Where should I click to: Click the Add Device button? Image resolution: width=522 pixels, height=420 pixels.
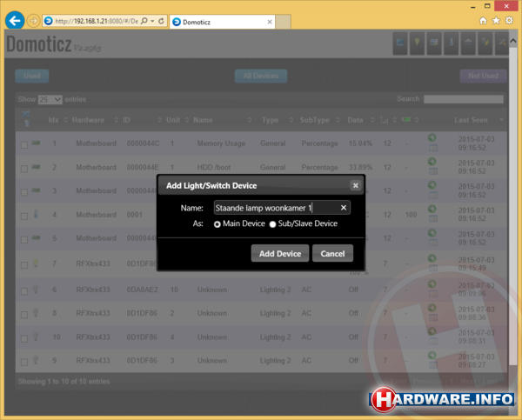pyautogui.click(x=280, y=254)
